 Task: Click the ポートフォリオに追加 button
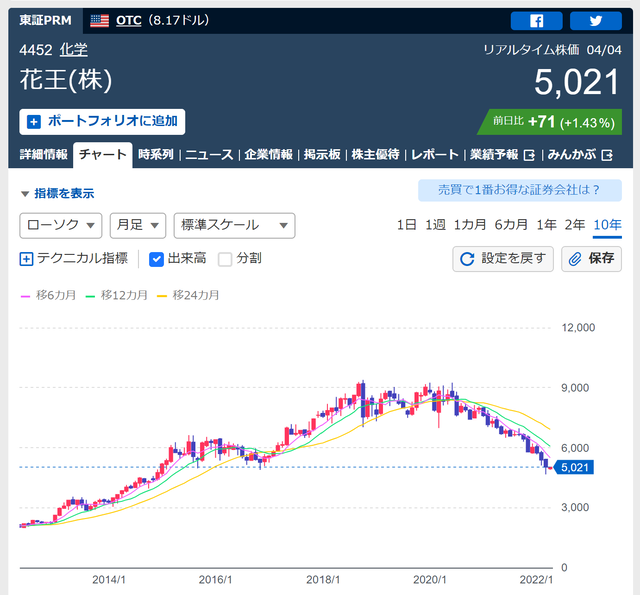point(102,122)
